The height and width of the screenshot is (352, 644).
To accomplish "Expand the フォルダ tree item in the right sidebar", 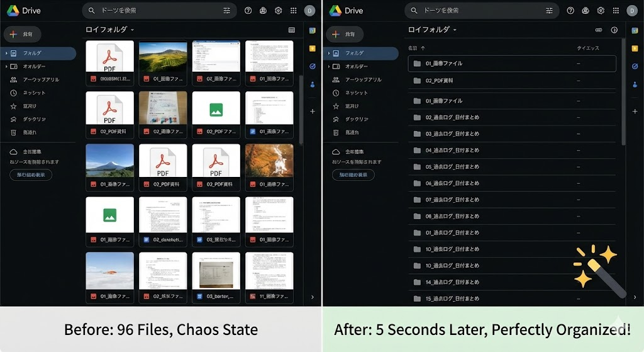I will click(x=327, y=54).
